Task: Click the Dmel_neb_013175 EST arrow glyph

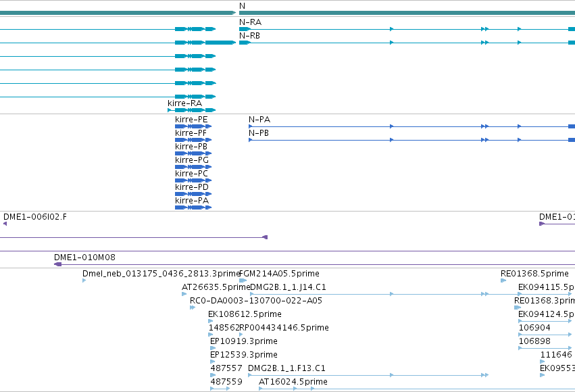Action: 84,280
